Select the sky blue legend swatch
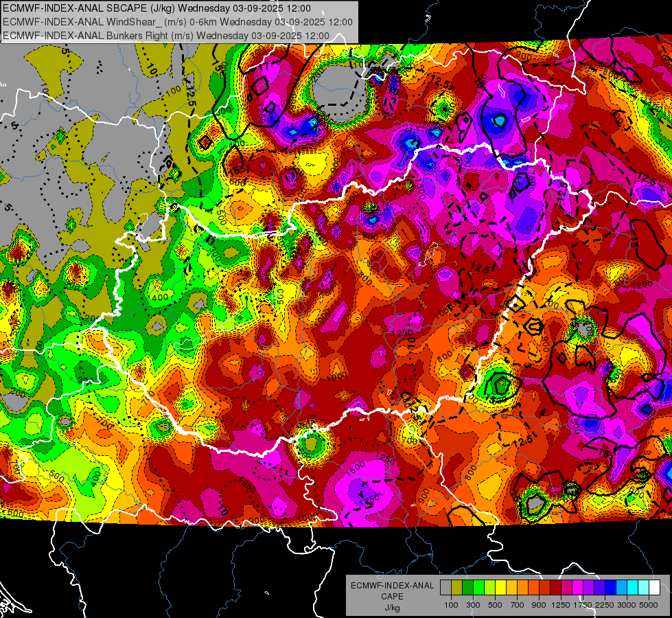 [621, 588]
